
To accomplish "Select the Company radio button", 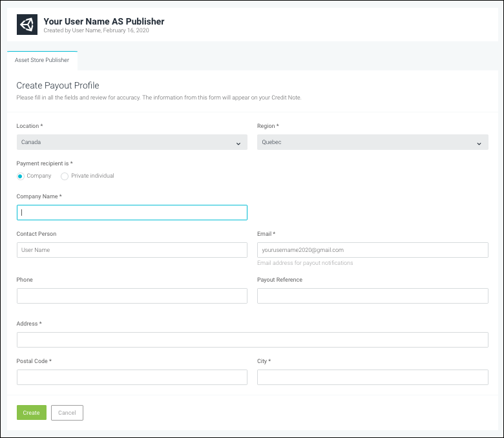I will [21, 176].
